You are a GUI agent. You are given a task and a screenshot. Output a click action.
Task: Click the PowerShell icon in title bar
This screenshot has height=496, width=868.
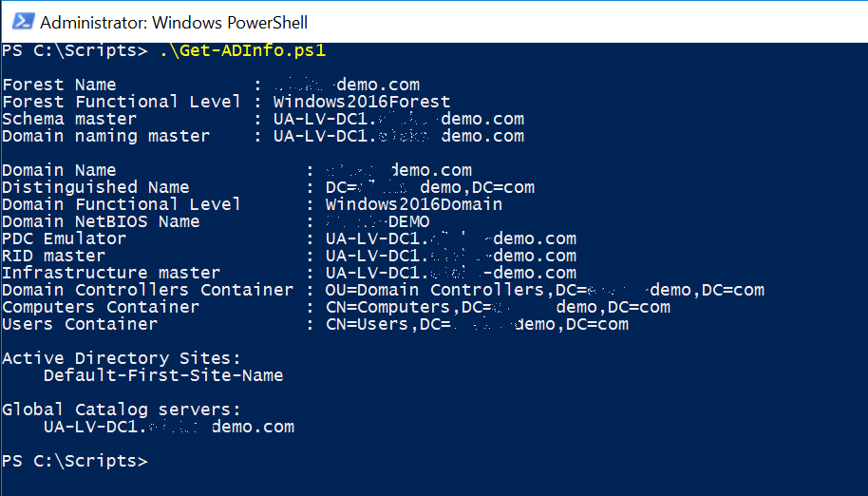tap(21, 21)
